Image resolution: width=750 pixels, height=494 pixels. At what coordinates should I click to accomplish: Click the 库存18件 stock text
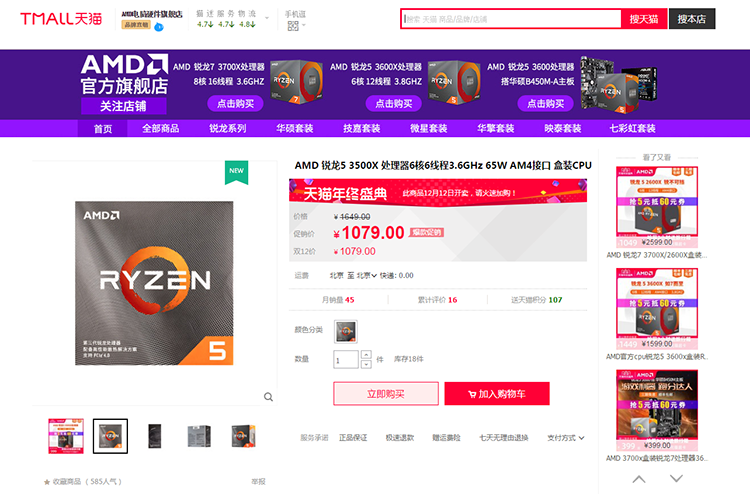click(408, 359)
